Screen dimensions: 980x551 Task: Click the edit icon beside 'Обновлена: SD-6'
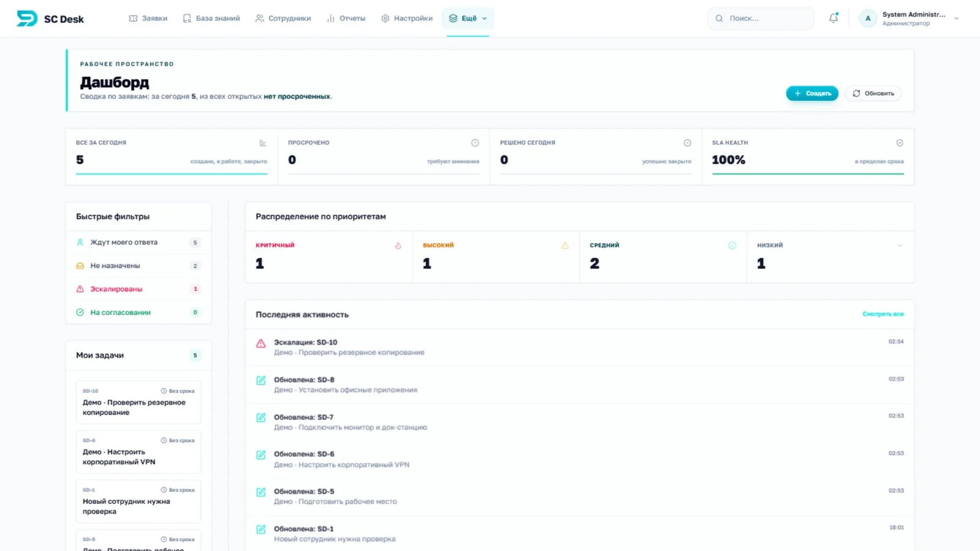pos(261,455)
